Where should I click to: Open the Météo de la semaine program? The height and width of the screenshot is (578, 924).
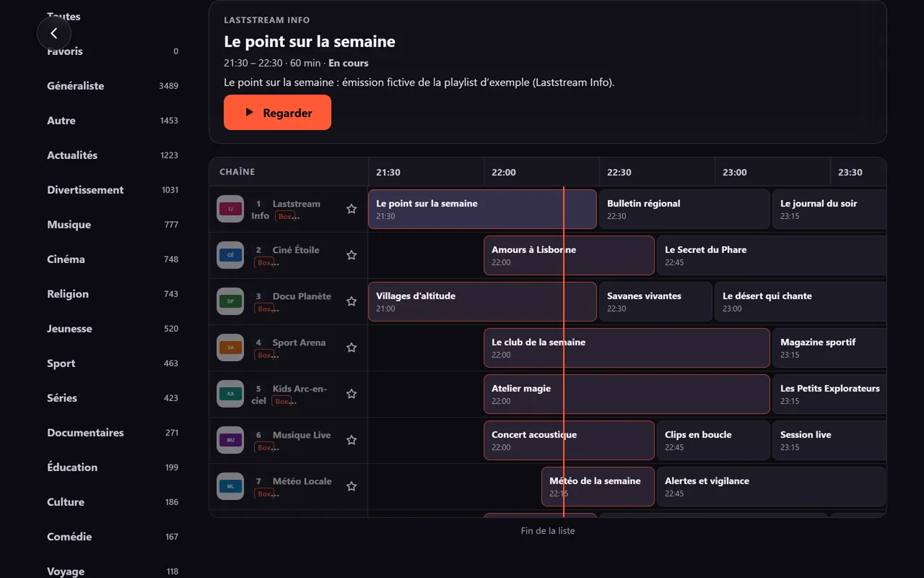pyautogui.click(x=598, y=487)
